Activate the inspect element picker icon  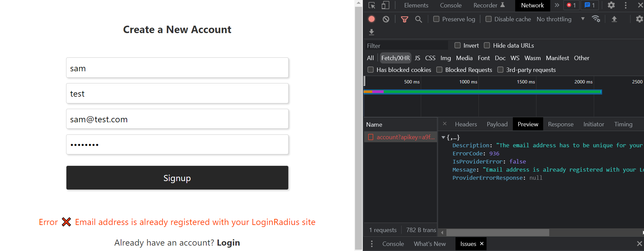click(x=372, y=5)
